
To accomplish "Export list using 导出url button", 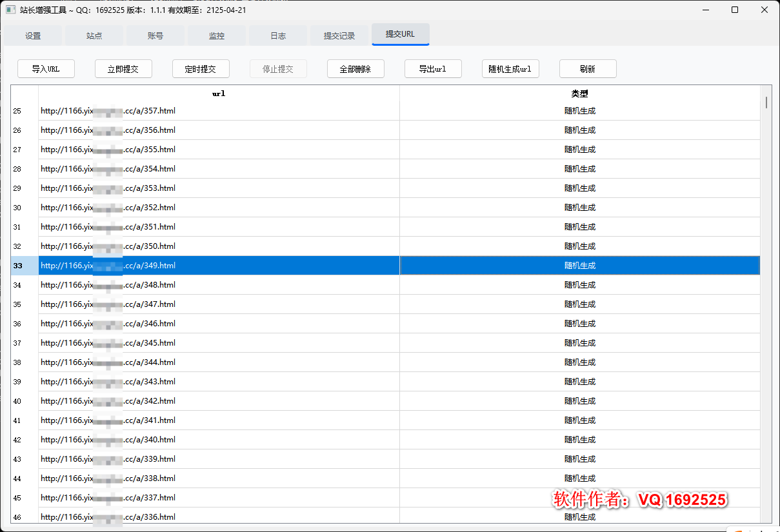I will click(433, 69).
